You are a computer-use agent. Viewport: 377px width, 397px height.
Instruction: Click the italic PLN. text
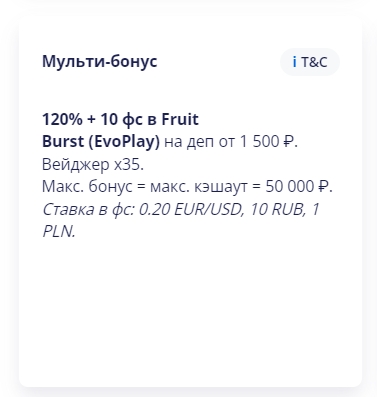pos(59,231)
